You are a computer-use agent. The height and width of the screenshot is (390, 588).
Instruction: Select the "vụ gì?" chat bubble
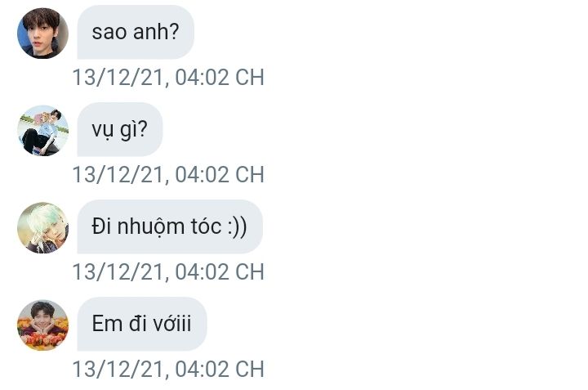point(120,130)
